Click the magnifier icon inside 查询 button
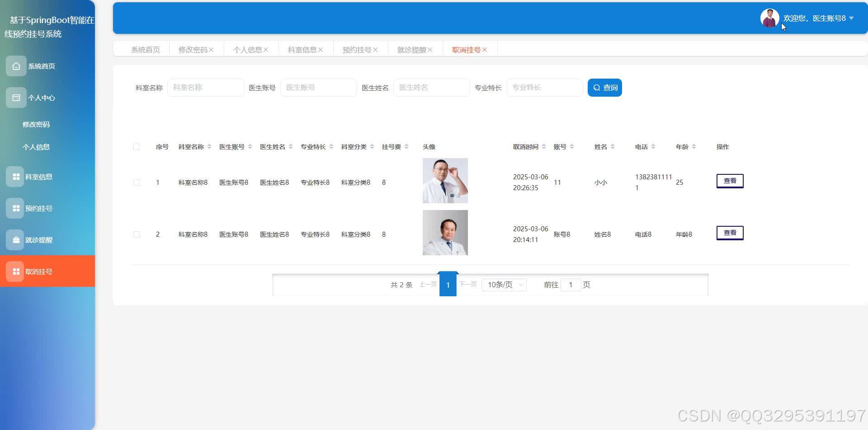 pos(597,87)
